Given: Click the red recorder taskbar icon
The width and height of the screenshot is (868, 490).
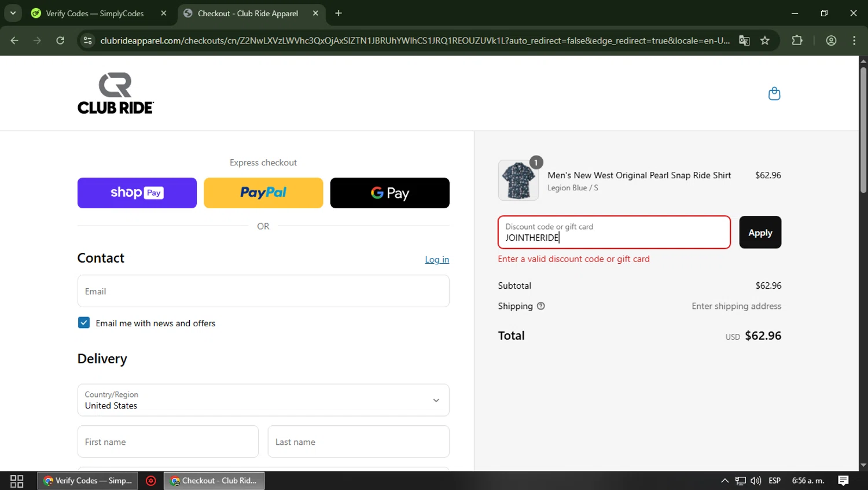Looking at the screenshot, I should [x=151, y=481].
